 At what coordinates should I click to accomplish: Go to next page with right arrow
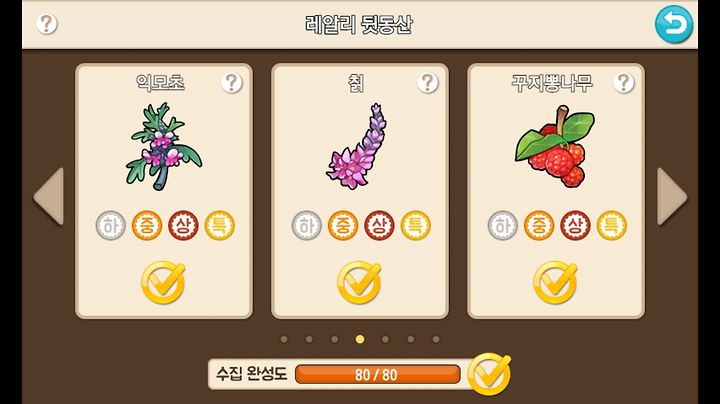pyautogui.click(x=672, y=196)
